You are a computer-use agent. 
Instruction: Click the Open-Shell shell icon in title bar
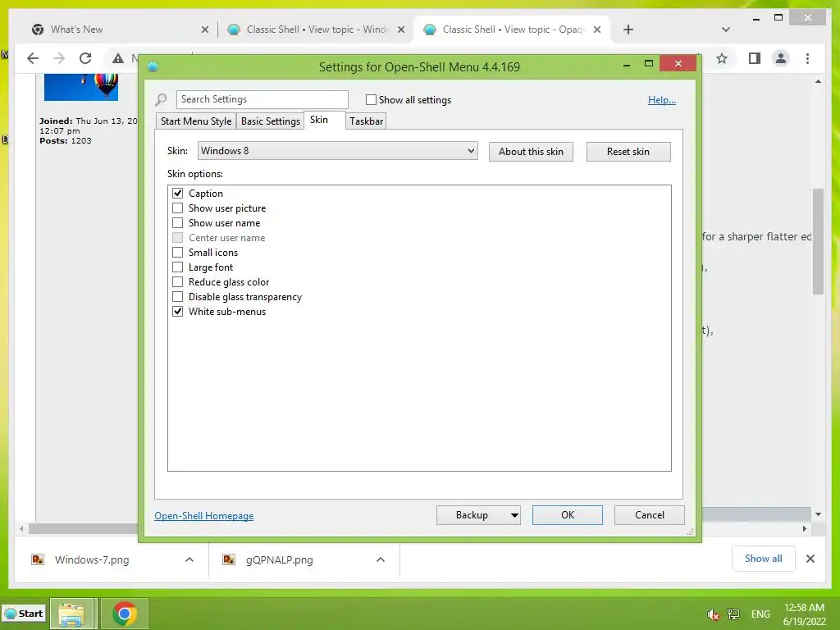(153, 67)
